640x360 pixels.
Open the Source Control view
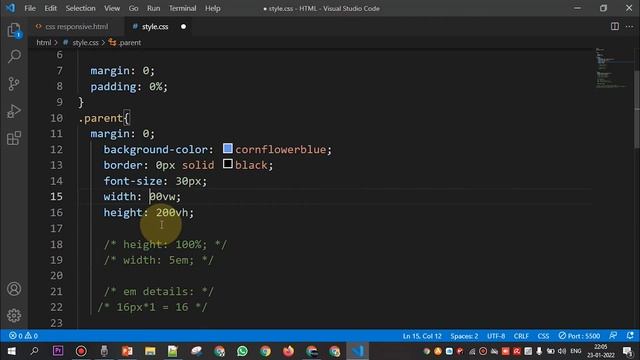click(x=14, y=84)
